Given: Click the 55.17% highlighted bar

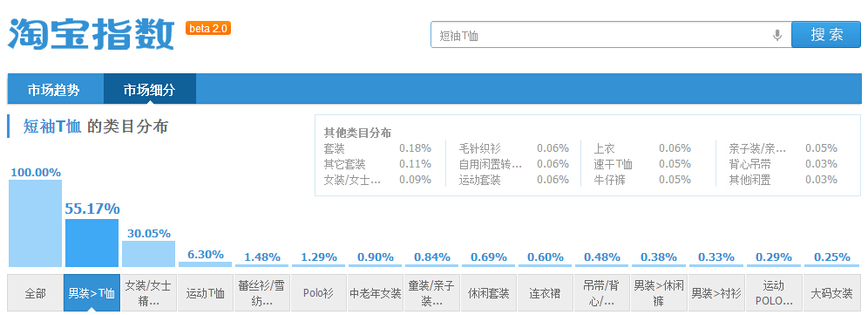Looking at the screenshot, I should tap(92, 243).
